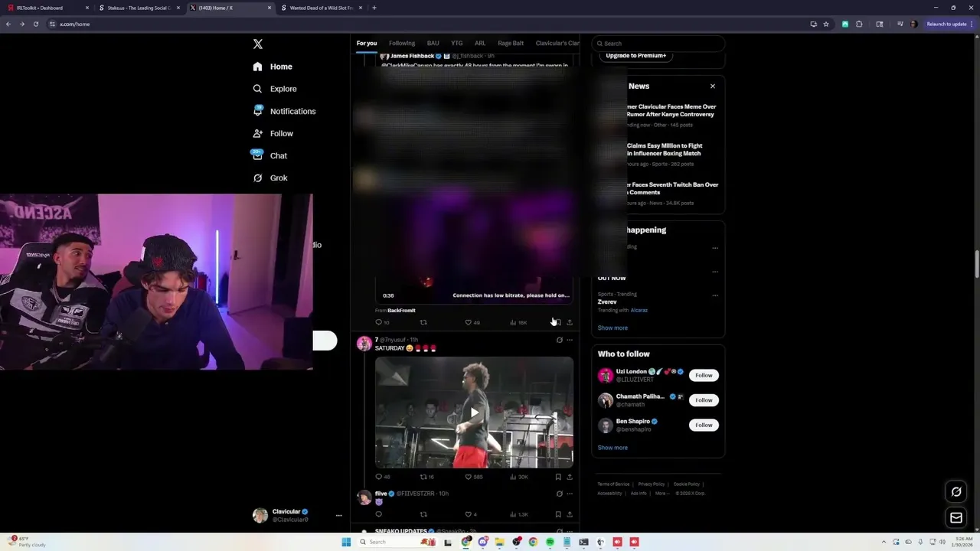Click Relaunch to update button
The height and width of the screenshot is (551, 980).
pyautogui.click(x=946, y=24)
